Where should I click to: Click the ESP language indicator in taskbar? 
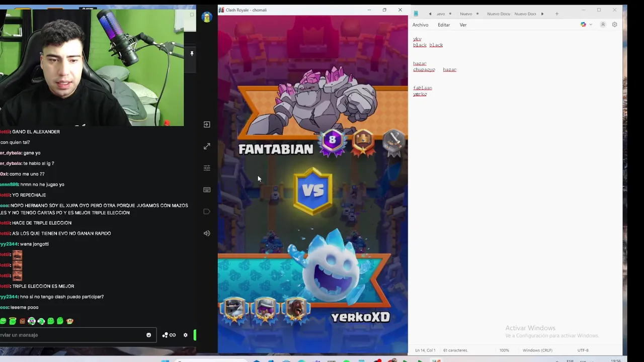click(570, 360)
